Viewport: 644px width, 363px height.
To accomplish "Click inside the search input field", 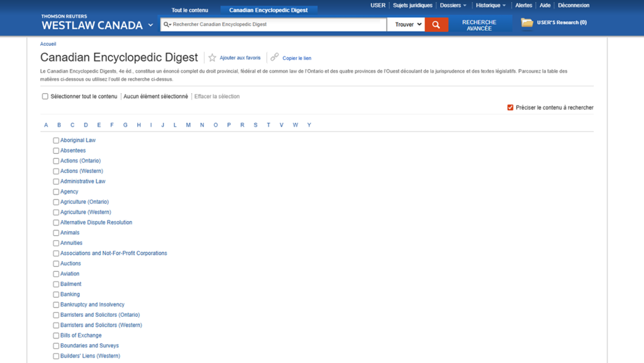I will (272, 24).
